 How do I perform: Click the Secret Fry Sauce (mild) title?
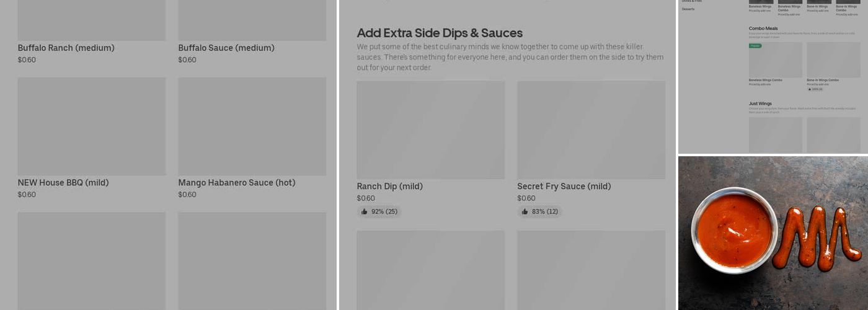point(564,186)
